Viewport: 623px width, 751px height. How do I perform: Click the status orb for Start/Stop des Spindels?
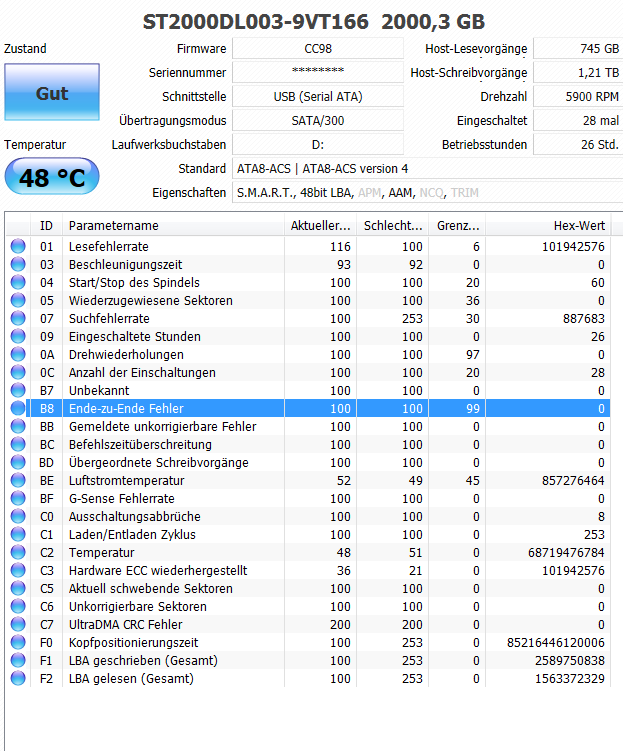[x=18, y=282]
